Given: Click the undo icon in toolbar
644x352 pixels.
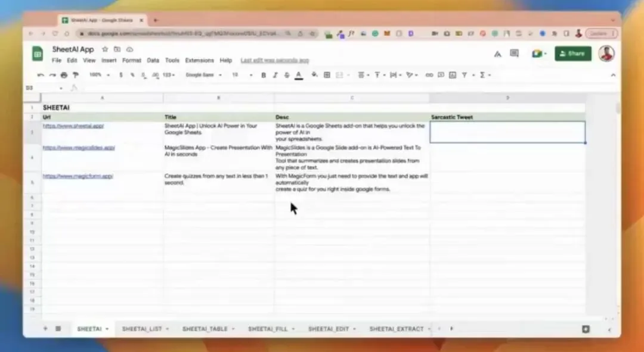Looking at the screenshot, I should [41, 75].
